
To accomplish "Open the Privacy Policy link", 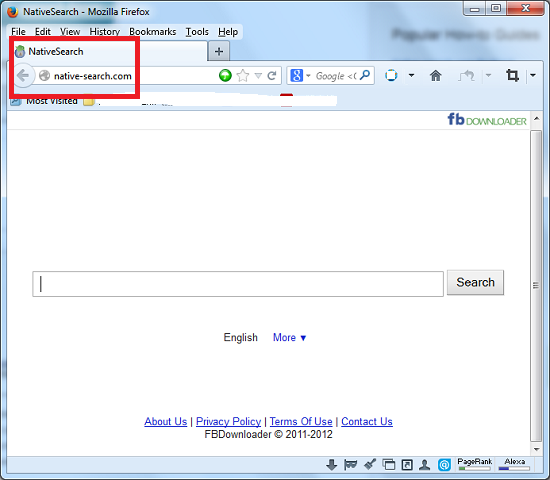I will pyautogui.click(x=228, y=421).
